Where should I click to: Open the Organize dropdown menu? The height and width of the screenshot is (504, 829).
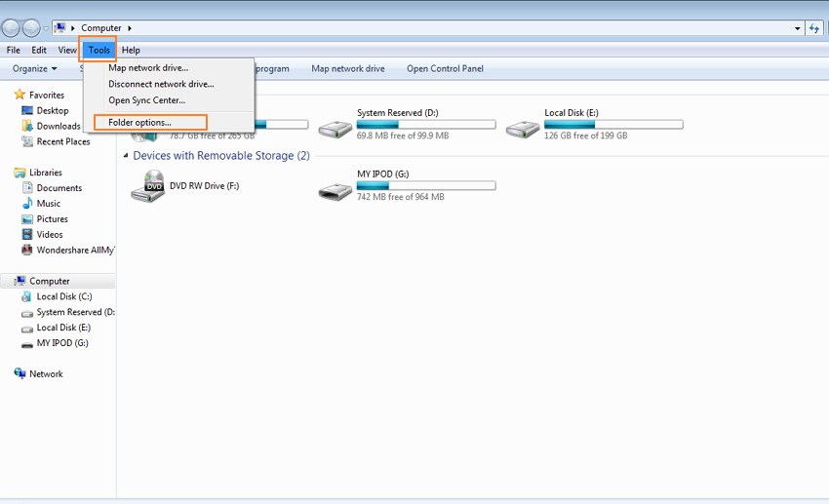35,69
